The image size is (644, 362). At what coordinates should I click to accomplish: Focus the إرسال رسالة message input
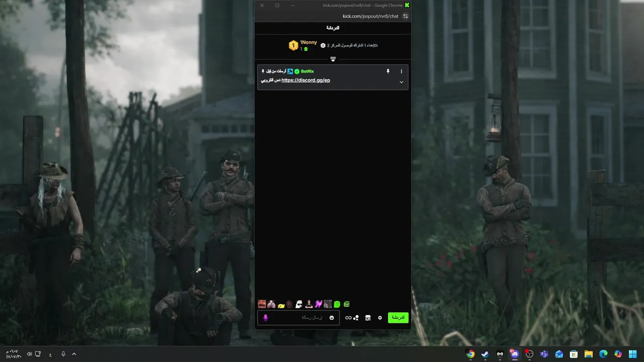[298, 318]
